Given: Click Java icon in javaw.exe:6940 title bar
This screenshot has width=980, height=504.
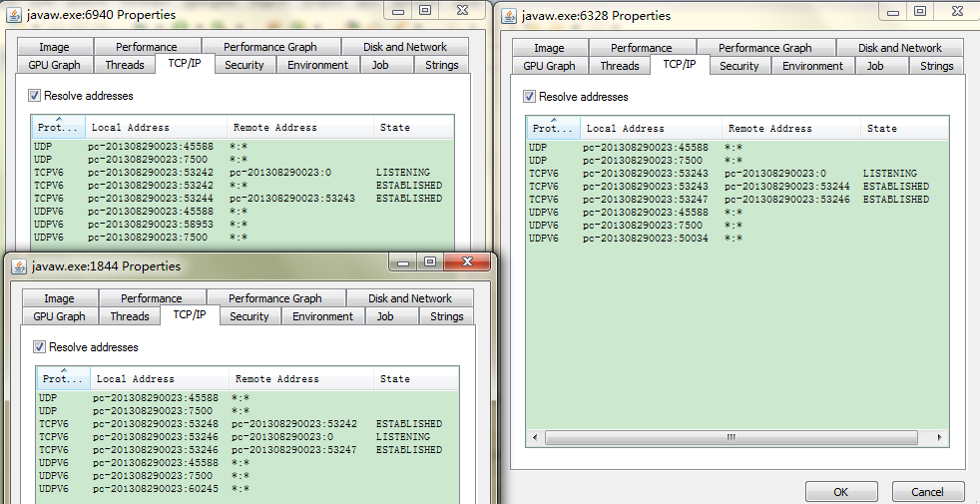Looking at the screenshot, I should (14, 15).
